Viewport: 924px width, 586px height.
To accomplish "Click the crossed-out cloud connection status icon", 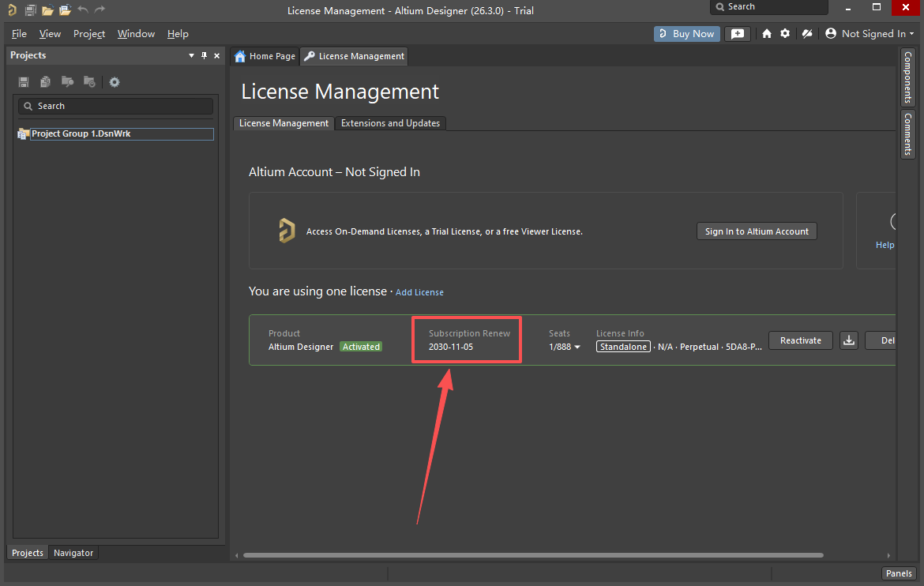I will click(x=806, y=34).
